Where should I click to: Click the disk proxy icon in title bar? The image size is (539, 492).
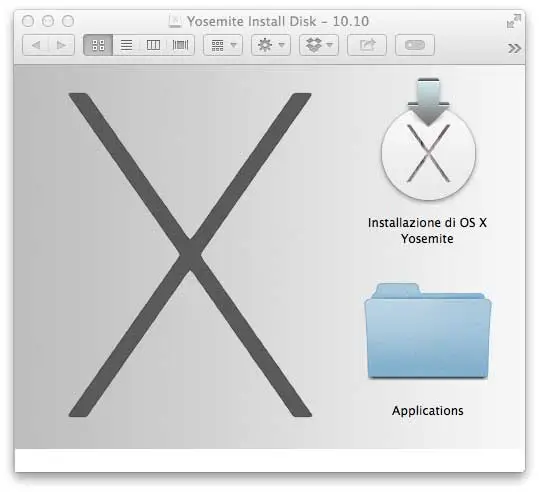175,21
